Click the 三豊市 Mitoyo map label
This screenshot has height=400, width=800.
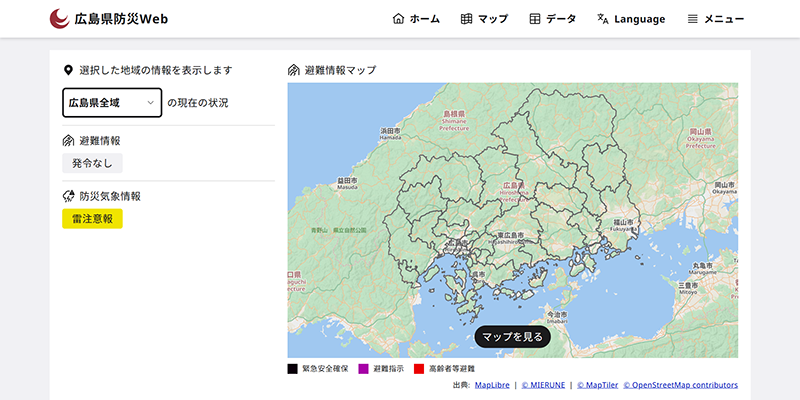click(x=688, y=289)
